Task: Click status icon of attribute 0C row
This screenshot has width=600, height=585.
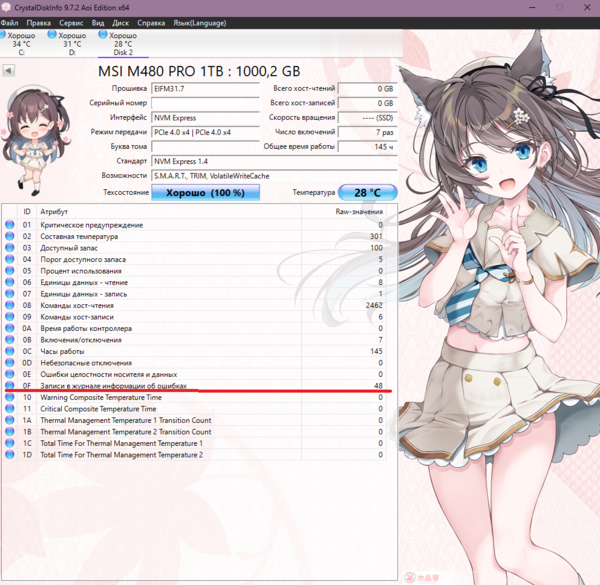Action: pyautogui.click(x=10, y=351)
